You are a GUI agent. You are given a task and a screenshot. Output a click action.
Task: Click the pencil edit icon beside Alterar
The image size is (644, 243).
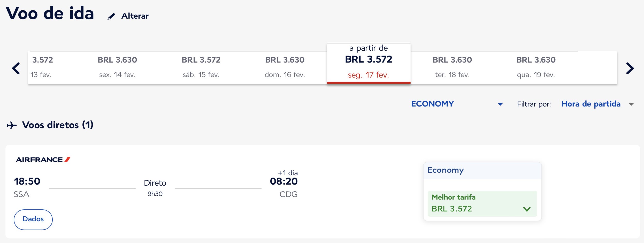pyautogui.click(x=111, y=17)
